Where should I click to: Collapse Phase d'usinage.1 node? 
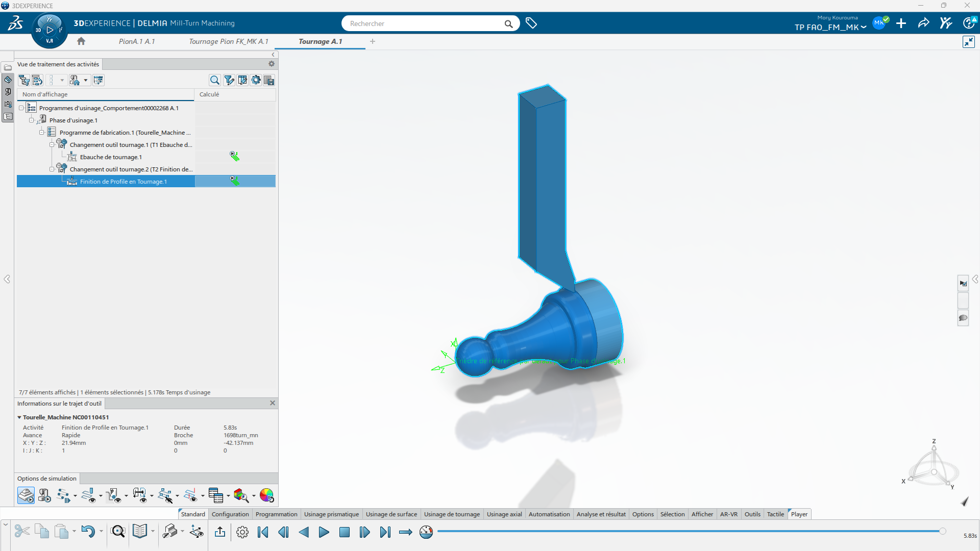32,120
